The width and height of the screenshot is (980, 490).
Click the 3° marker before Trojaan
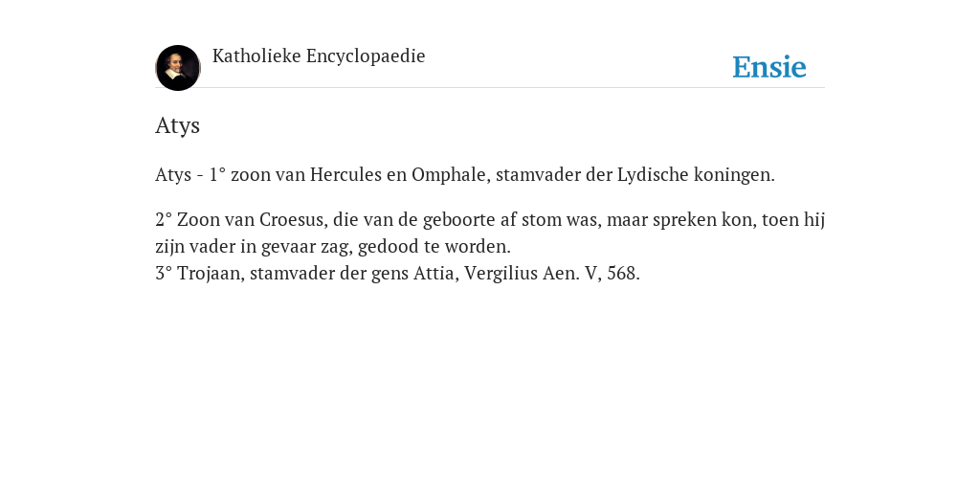pyautogui.click(x=164, y=273)
